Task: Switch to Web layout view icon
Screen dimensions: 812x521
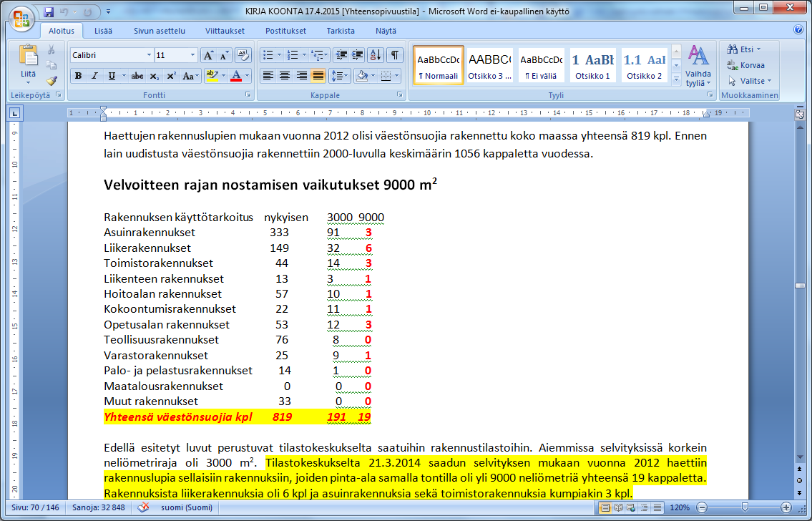Action: 631,507
